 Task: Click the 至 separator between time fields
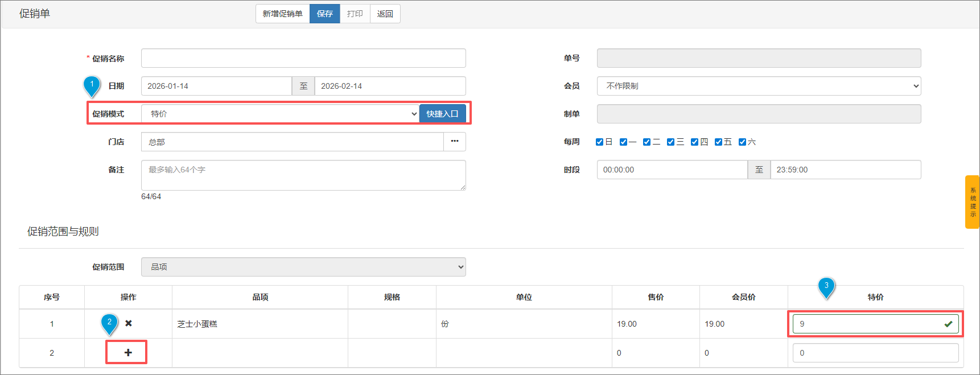(759, 170)
